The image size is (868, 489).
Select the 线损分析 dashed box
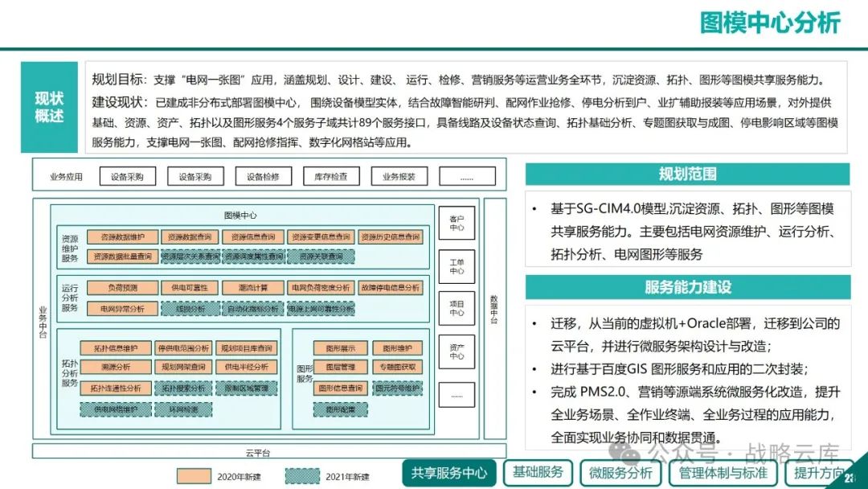coord(190,309)
